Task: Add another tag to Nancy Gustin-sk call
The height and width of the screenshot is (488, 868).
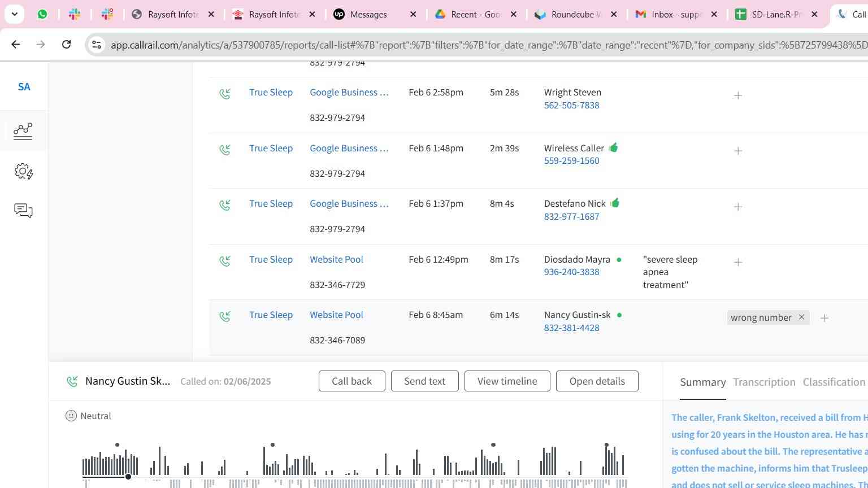Action: [824, 318]
